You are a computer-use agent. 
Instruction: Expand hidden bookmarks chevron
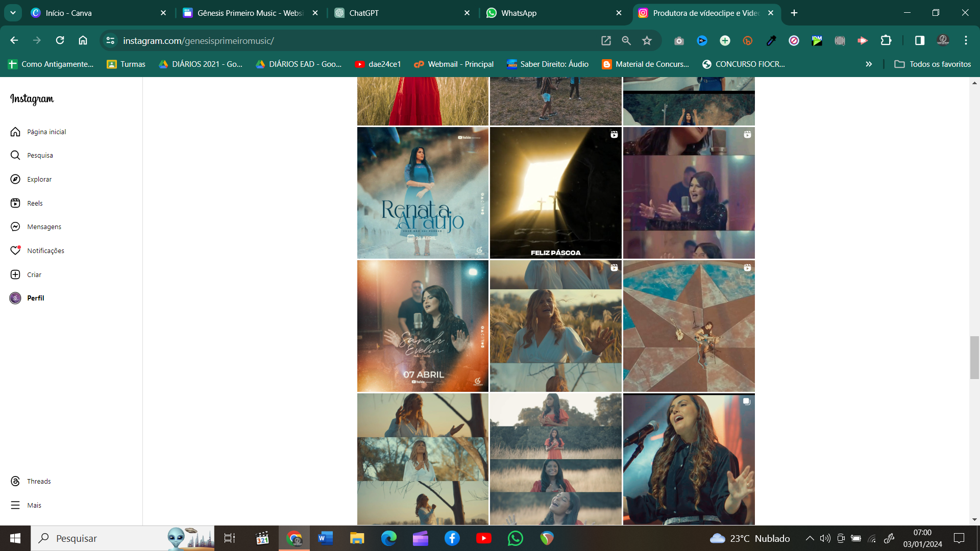pos(869,64)
